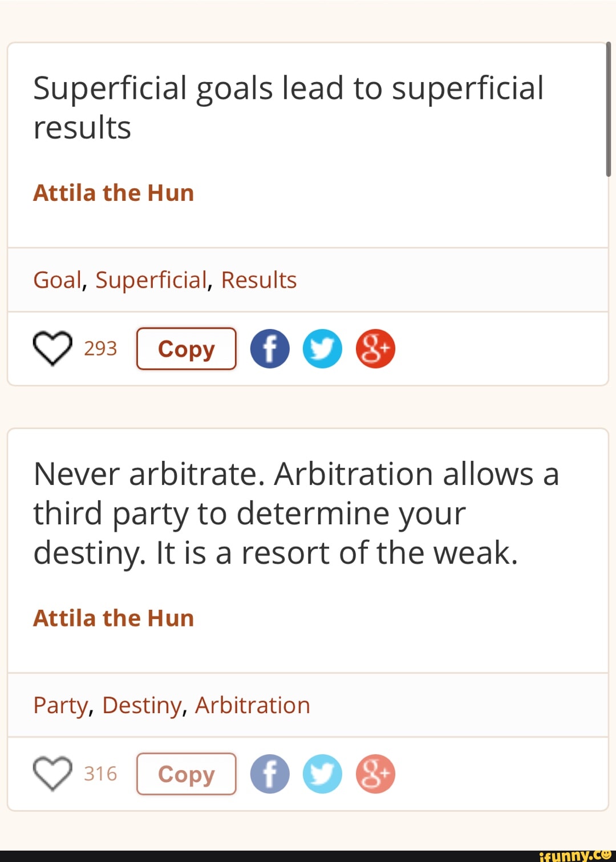Screen dimensions: 616x862
Task: Open the Goal tag
Action: pyautogui.click(x=57, y=280)
